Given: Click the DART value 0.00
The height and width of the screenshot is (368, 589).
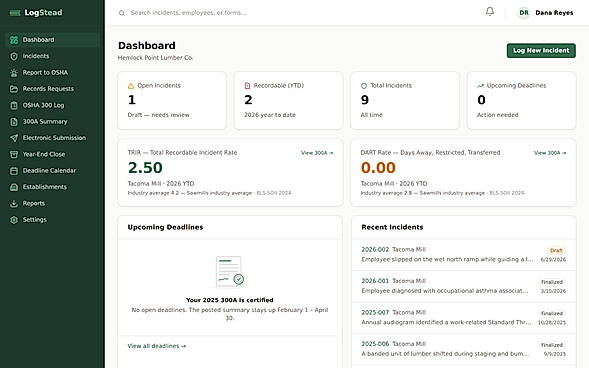Looking at the screenshot, I should [x=378, y=168].
